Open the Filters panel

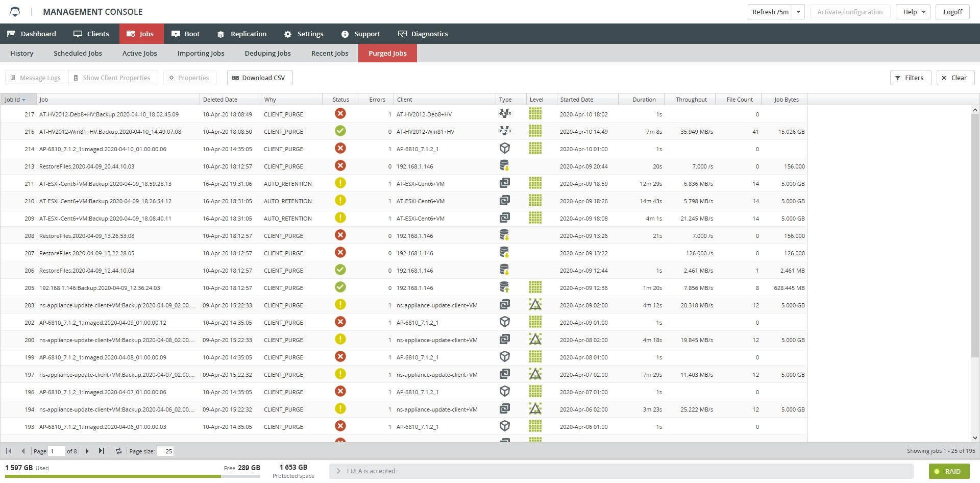(911, 78)
